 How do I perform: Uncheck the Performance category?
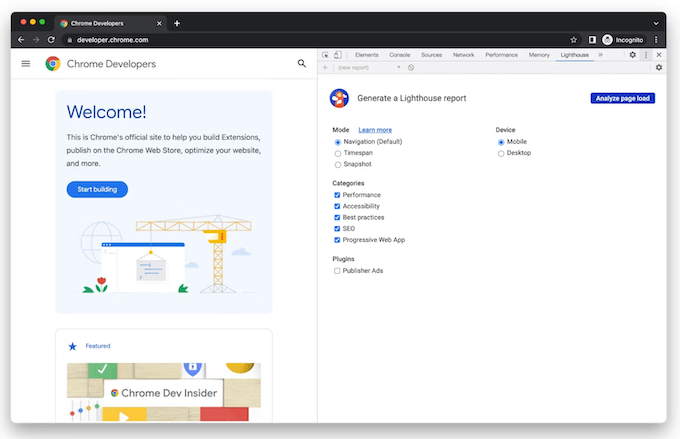(x=338, y=195)
